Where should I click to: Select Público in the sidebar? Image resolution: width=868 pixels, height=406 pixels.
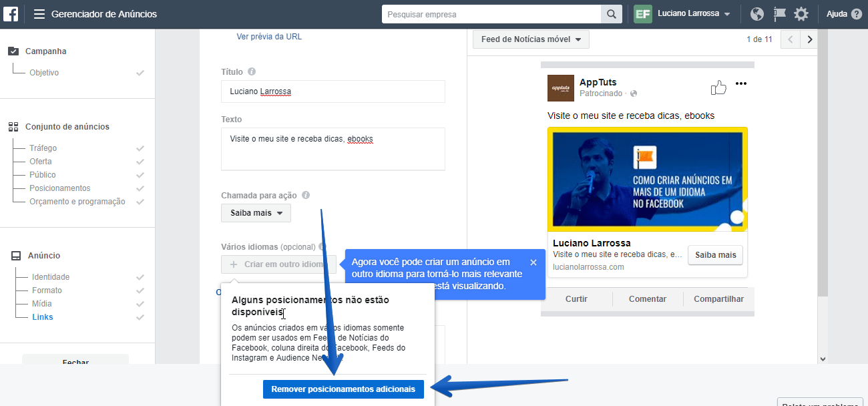click(43, 175)
